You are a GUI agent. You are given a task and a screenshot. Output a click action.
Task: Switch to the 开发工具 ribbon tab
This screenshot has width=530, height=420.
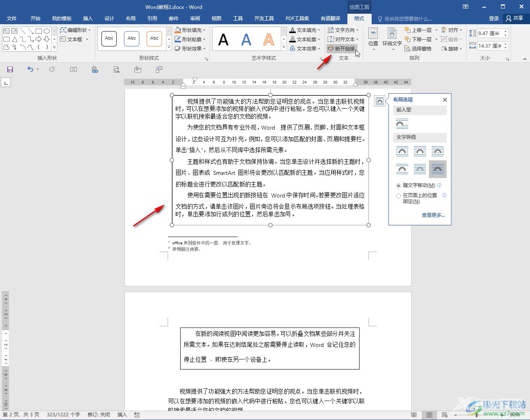click(264, 18)
